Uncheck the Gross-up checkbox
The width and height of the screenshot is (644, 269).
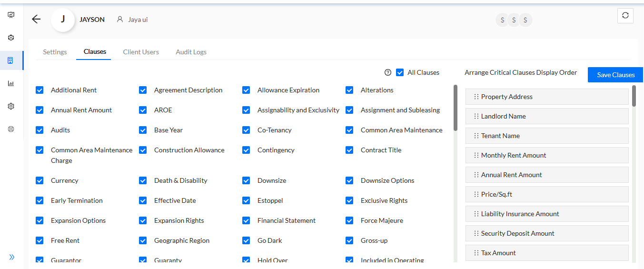pyautogui.click(x=349, y=240)
